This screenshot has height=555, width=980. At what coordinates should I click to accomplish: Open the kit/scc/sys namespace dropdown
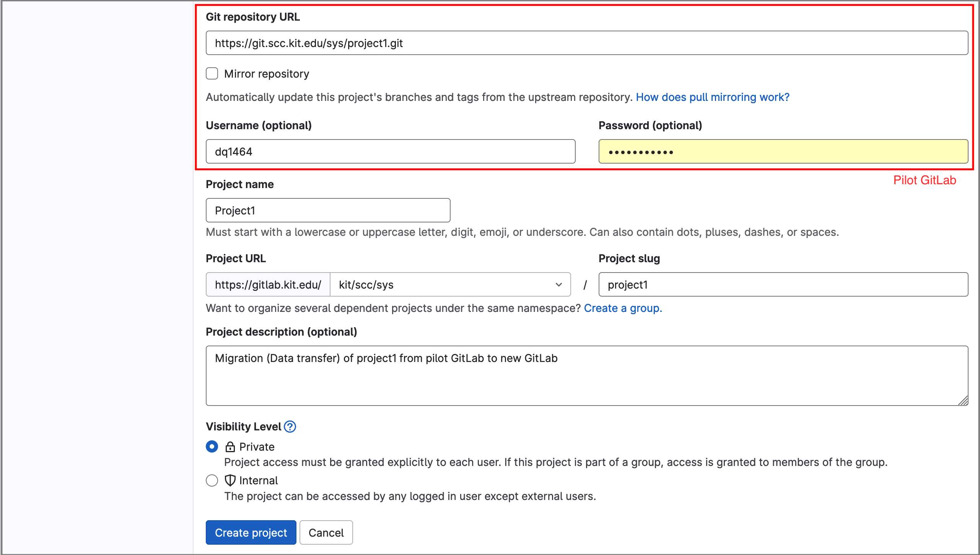click(x=450, y=284)
